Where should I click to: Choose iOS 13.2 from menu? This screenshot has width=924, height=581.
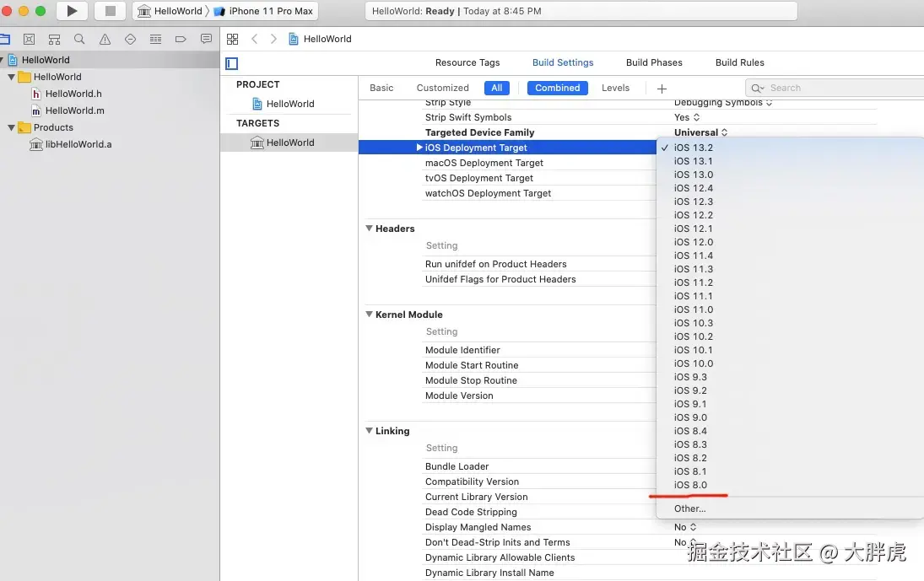(x=693, y=148)
